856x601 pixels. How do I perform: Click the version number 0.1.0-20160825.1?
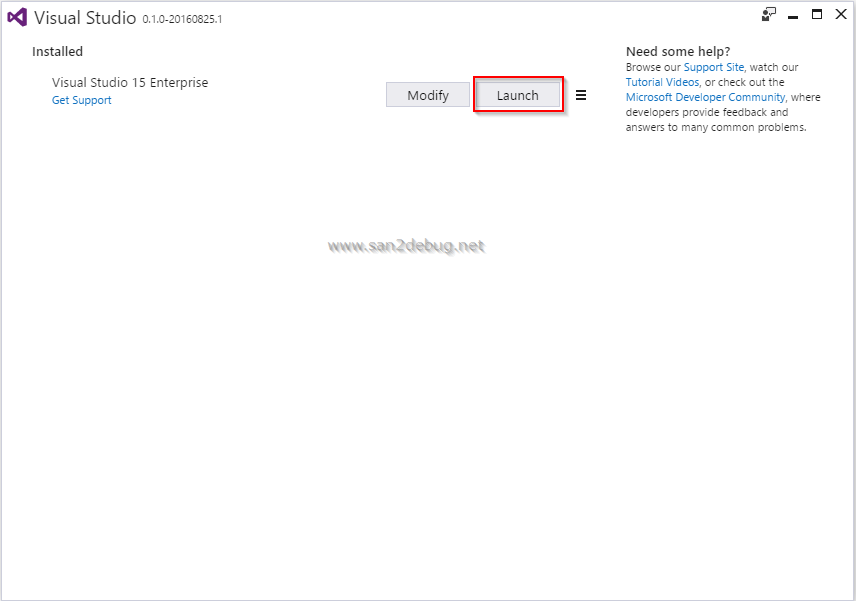pyautogui.click(x=182, y=20)
